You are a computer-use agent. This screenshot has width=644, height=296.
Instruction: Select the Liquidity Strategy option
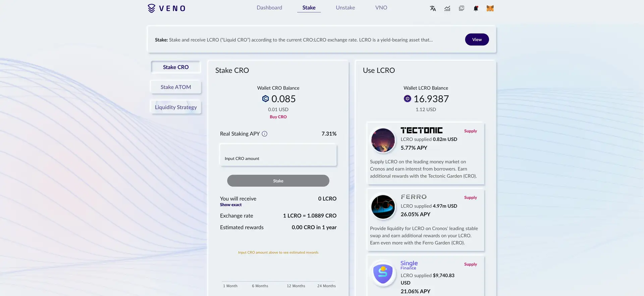click(x=176, y=107)
